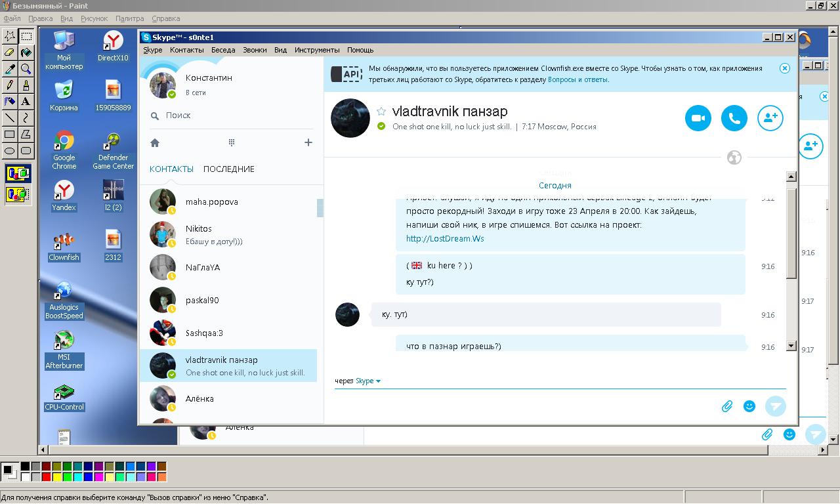Open the Paint 'Рисунок' menu

point(94,18)
